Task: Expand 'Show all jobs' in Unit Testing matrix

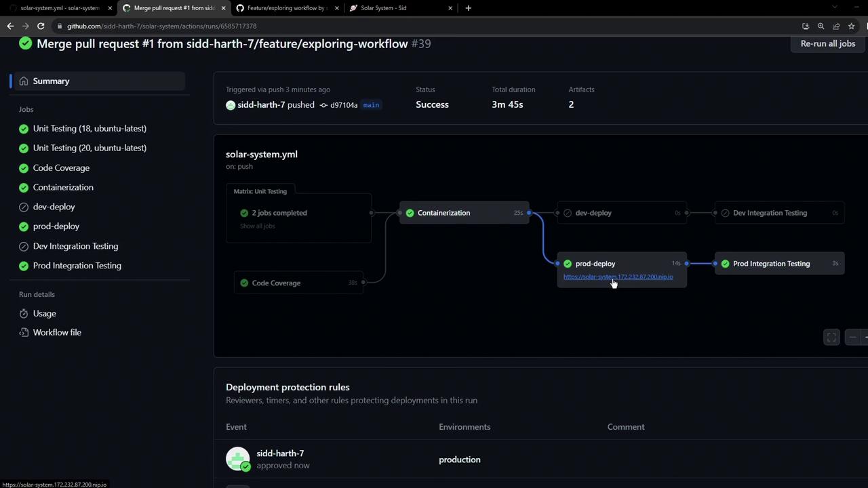Action: pos(258,226)
